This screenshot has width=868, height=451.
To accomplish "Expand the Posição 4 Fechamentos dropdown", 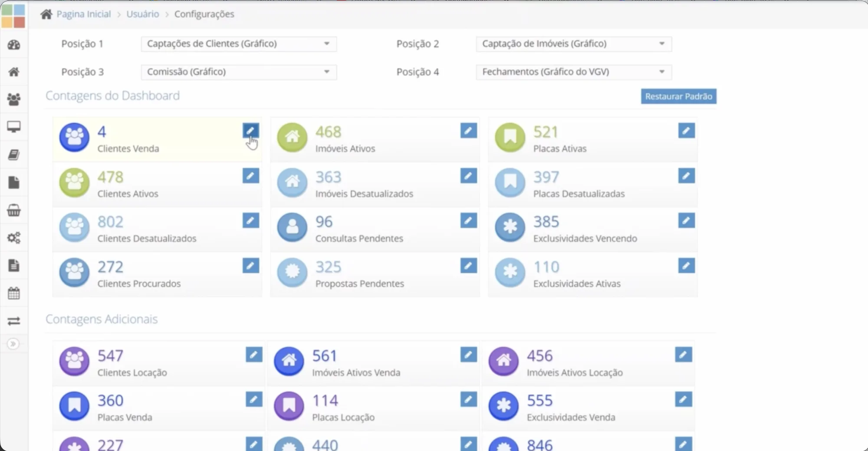I will [x=574, y=72].
